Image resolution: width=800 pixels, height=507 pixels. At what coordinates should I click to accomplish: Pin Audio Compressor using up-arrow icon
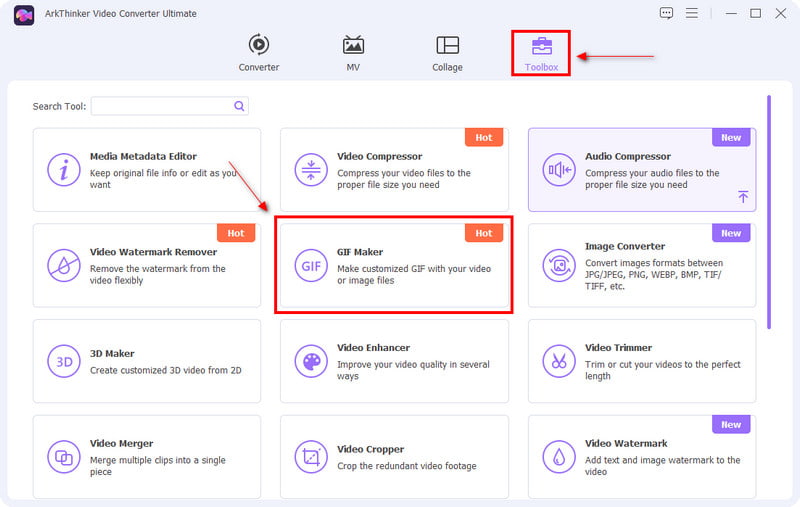click(743, 196)
